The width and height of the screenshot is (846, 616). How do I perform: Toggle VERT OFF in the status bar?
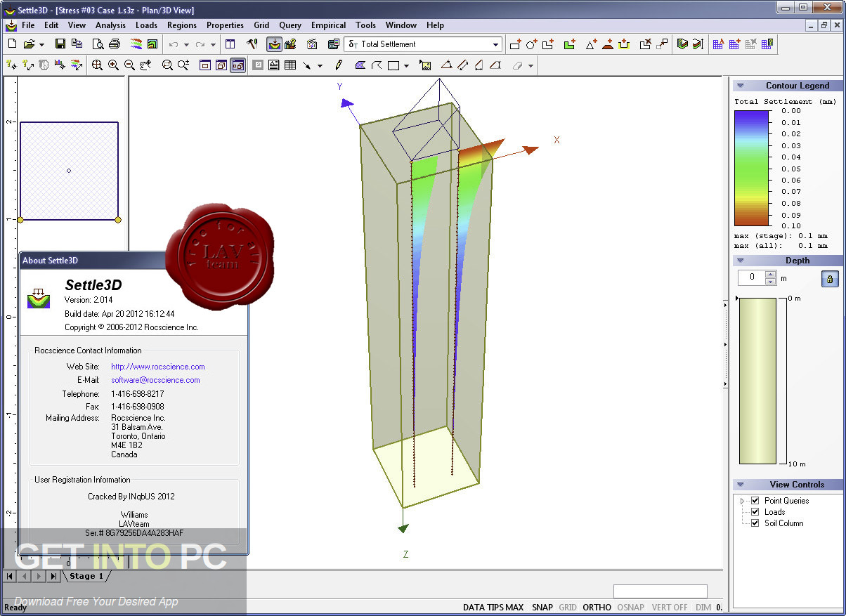(670, 607)
